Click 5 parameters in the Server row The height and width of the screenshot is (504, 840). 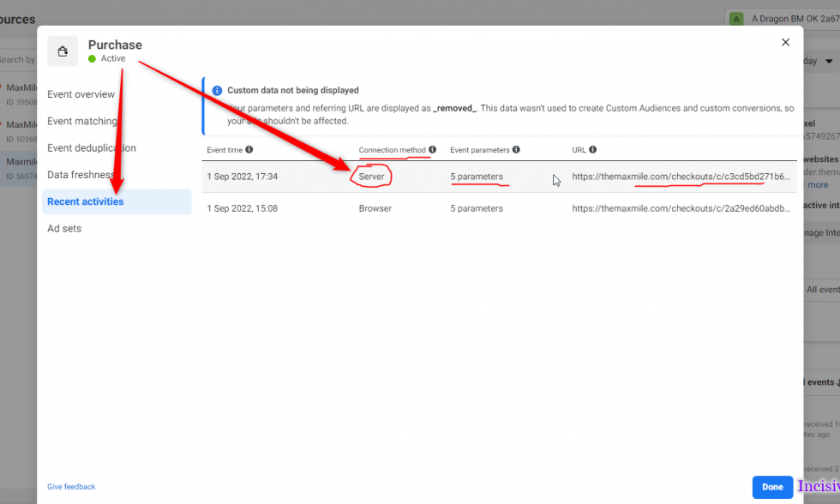click(x=477, y=177)
